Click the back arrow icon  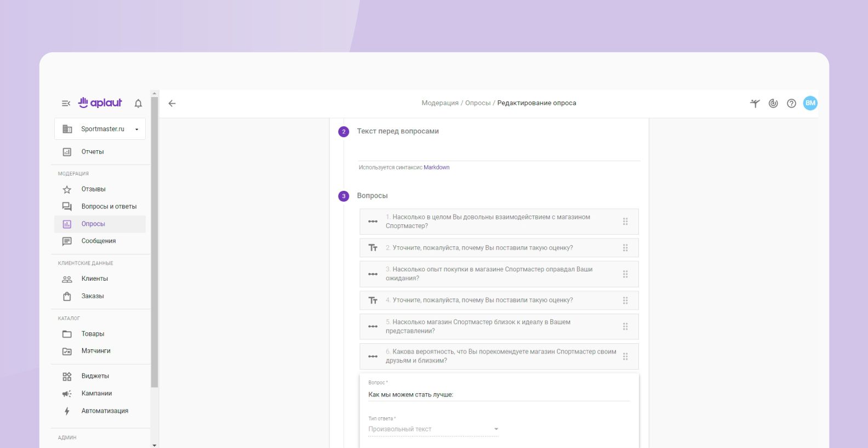[x=172, y=103]
